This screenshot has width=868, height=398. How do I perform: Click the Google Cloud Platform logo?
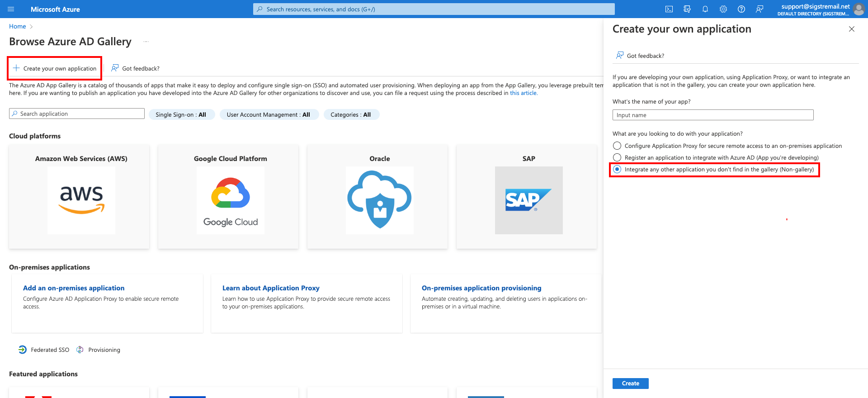tap(231, 200)
